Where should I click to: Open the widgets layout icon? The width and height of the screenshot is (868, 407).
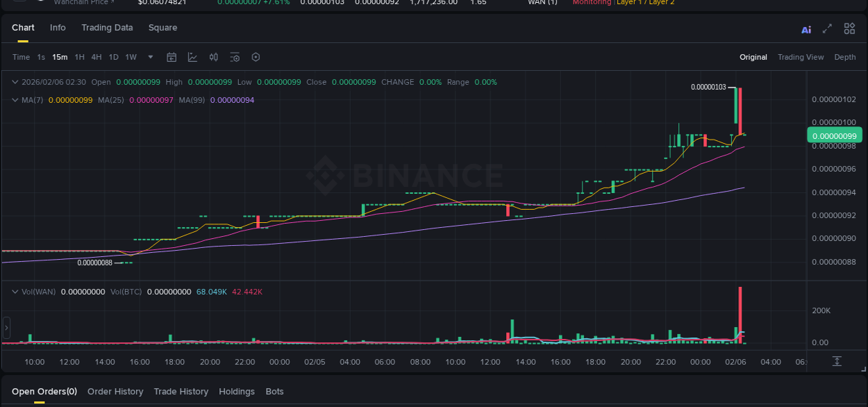849,28
